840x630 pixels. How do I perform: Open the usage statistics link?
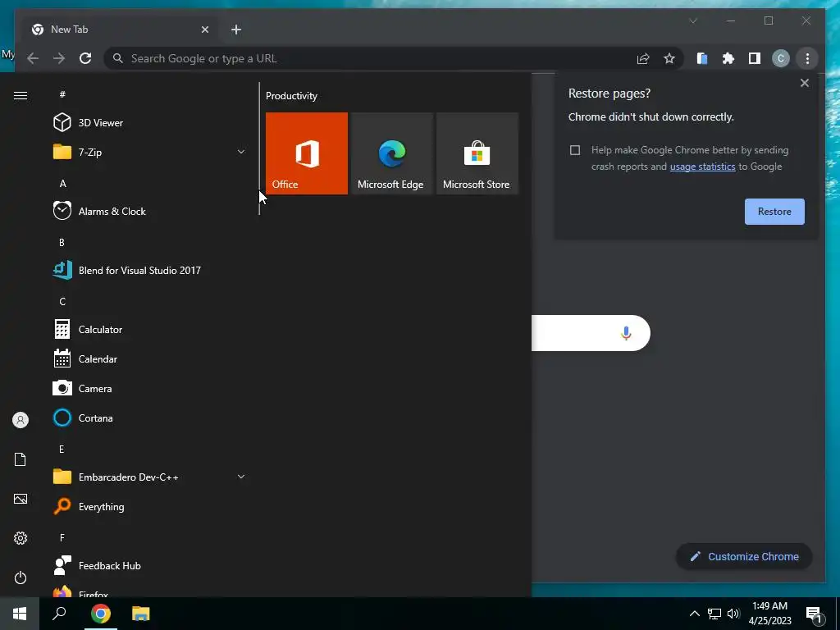(x=702, y=167)
